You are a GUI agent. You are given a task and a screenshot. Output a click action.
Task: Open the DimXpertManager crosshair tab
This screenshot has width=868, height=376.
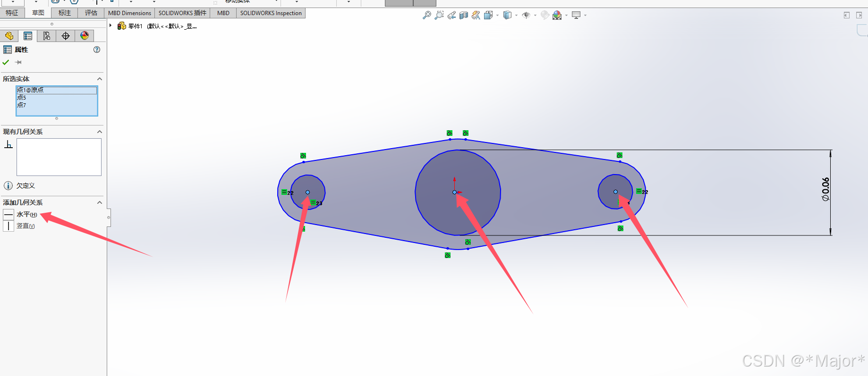pyautogui.click(x=66, y=36)
